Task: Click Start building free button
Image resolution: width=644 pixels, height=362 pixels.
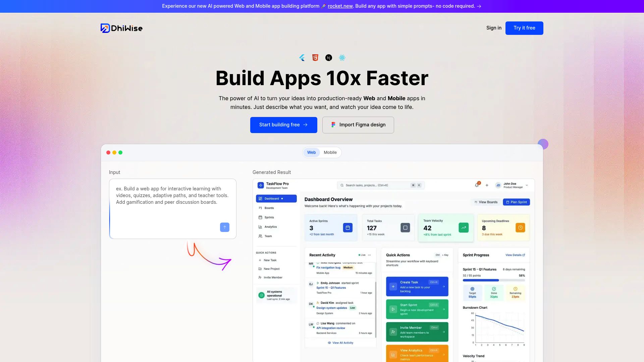Action: coord(283,125)
